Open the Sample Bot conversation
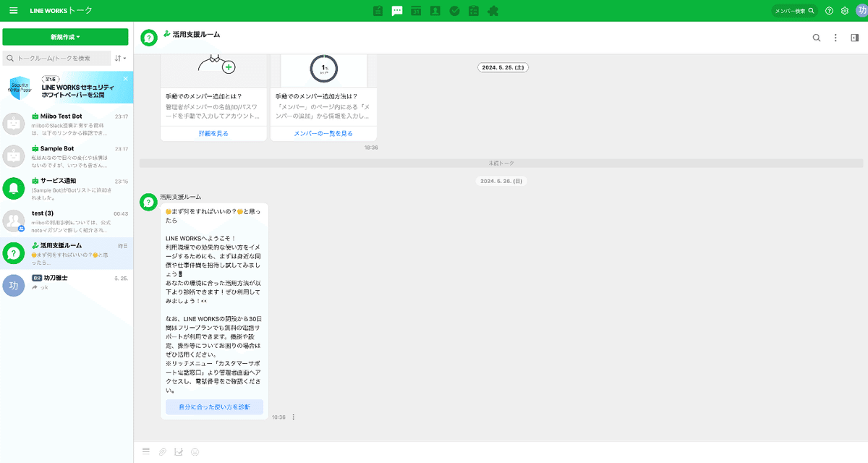This screenshot has width=868, height=463. pos(67,156)
